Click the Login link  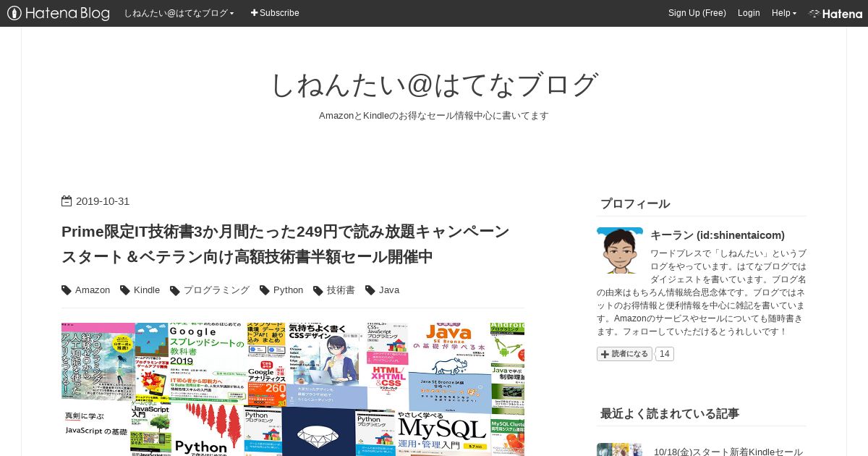click(x=749, y=13)
